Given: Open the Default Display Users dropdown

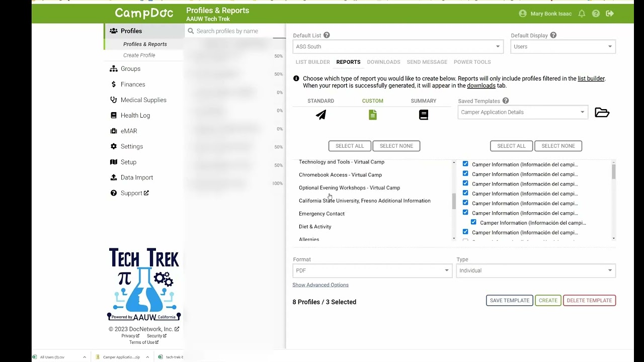Looking at the screenshot, I should click(x=563, y=47).
